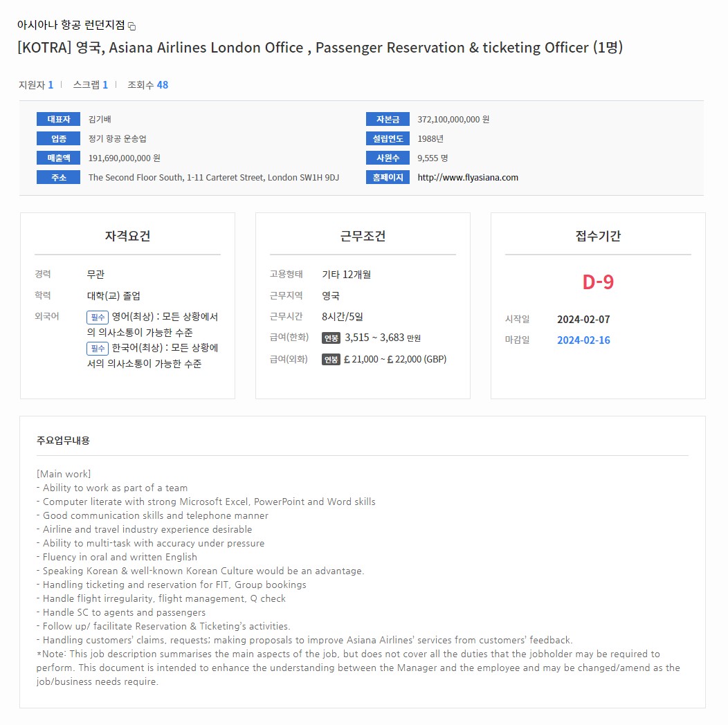
Task: Click the line 'Airline and travel industry experience desirable'
Action: click(x=145, y=529)
